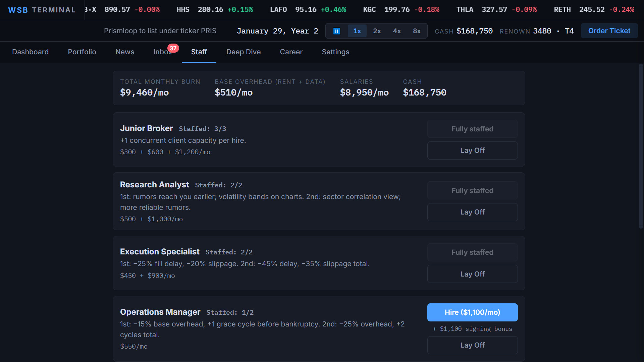Lay off the Operations Manager
Screen dimensions: 644x362
click(472, 345)
